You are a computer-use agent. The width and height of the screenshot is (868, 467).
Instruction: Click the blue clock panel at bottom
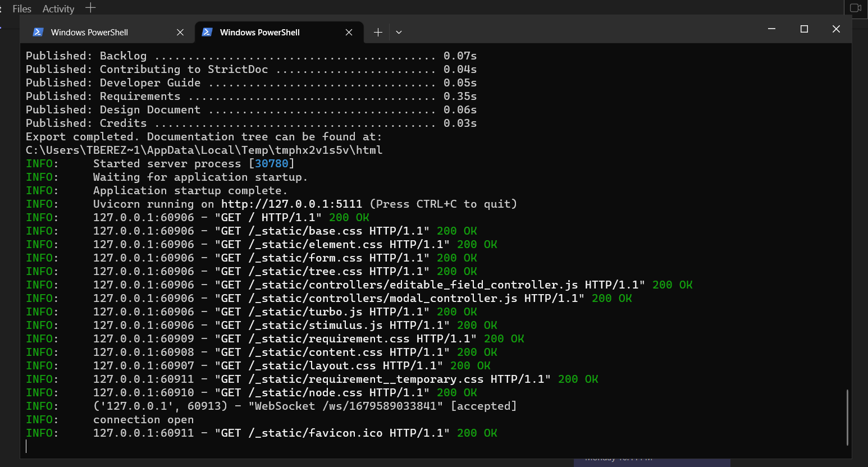[651, 460]
